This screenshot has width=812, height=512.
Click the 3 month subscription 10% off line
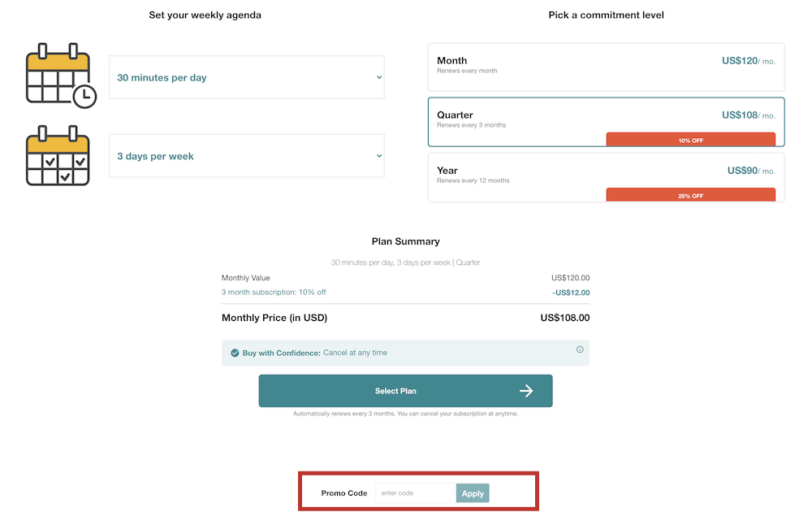tap(274, 293)
